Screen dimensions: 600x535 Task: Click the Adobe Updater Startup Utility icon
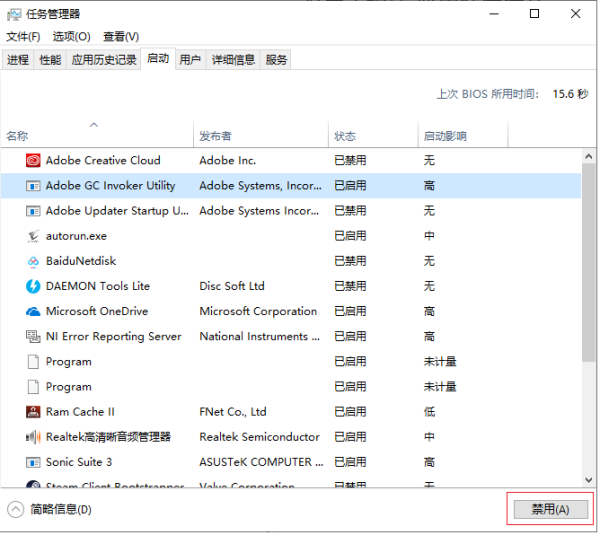pos(33,212)
